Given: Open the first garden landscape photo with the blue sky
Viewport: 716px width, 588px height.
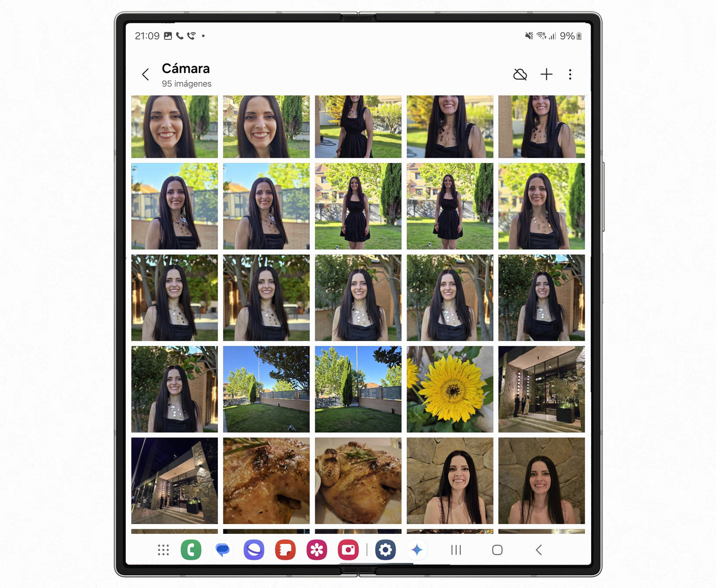Looking at the screenshot, I should 266,389.
